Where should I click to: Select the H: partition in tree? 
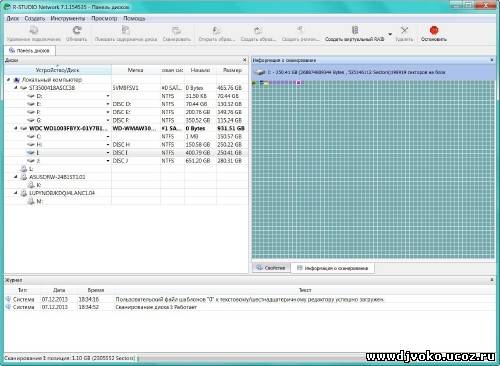[x=39, y=144]
